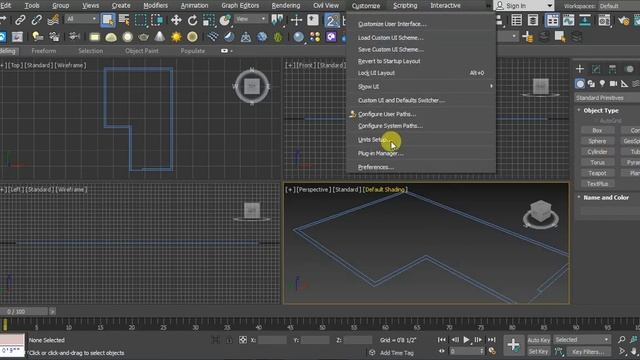Image resolution: width=640 pixels, height=360 pixels.
Task: Toggle the Ribbon layout icon
Action: click(552, 20)
